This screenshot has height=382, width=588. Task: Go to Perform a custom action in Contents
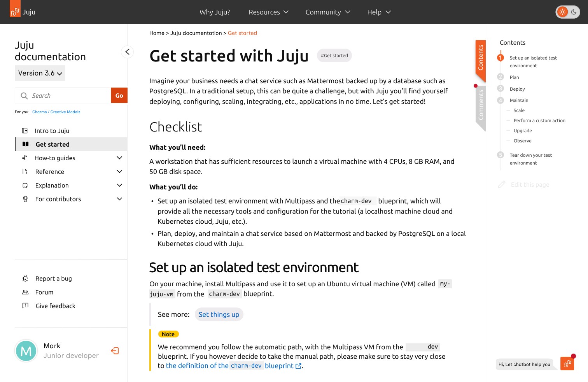pyautogui.click(x=539, y=121)
